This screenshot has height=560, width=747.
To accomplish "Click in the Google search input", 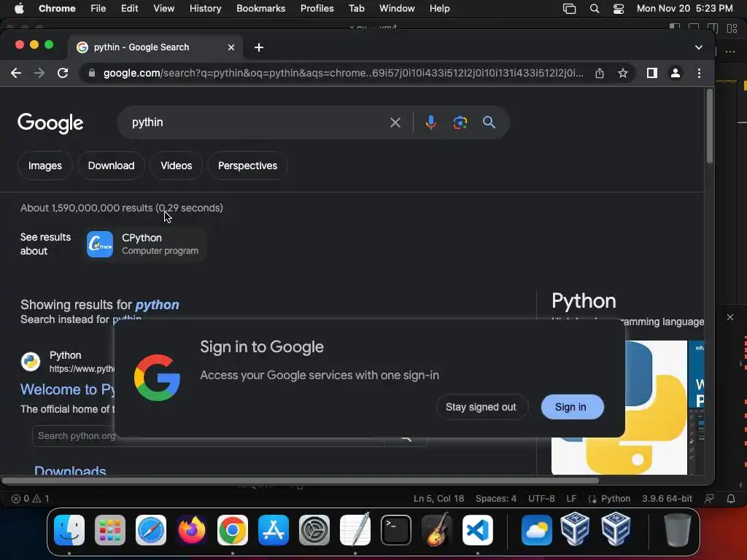I will click(258, 122).
